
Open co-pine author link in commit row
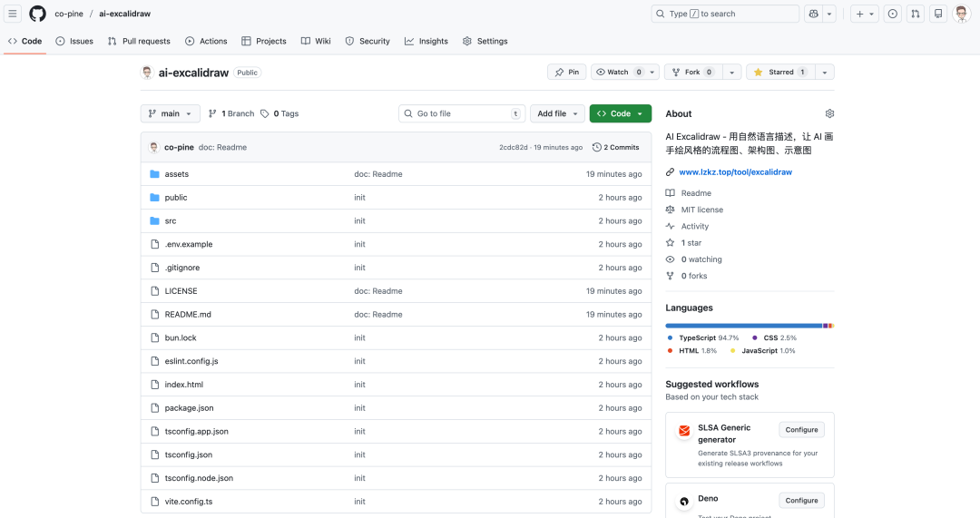pos(179,148)
